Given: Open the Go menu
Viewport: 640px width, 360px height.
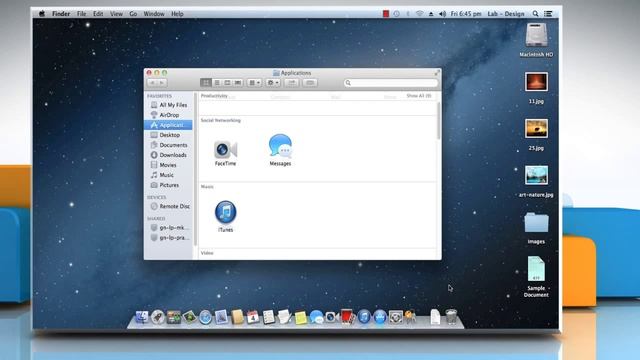Looking at the screenshot, I should tap(133, 13).
